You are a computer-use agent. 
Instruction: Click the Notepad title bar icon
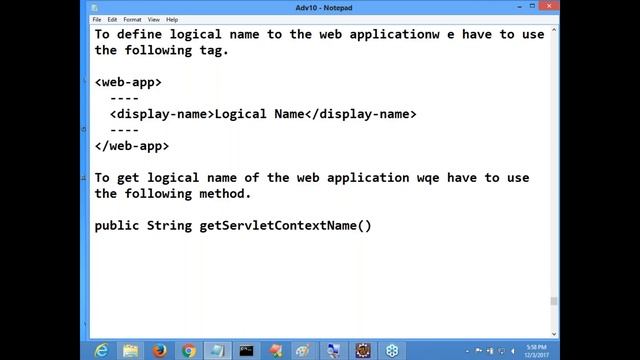pyautogui.click(x=95, y=8)
